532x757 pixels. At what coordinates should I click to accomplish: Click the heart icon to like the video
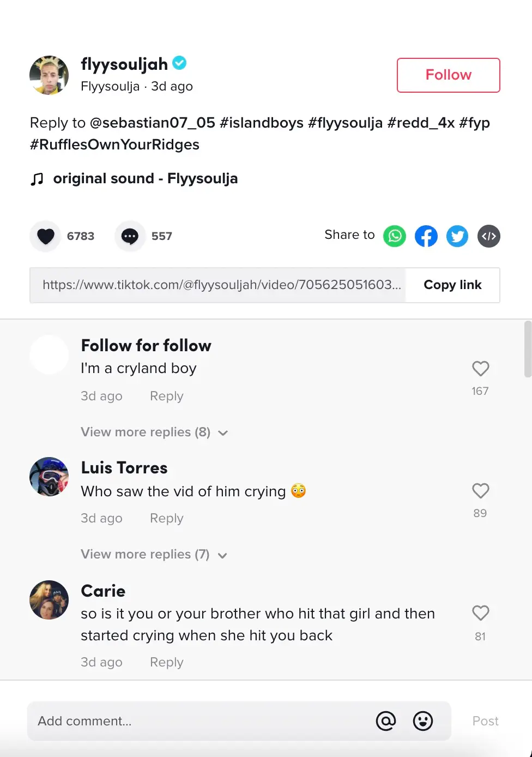[x=45, y=236]
